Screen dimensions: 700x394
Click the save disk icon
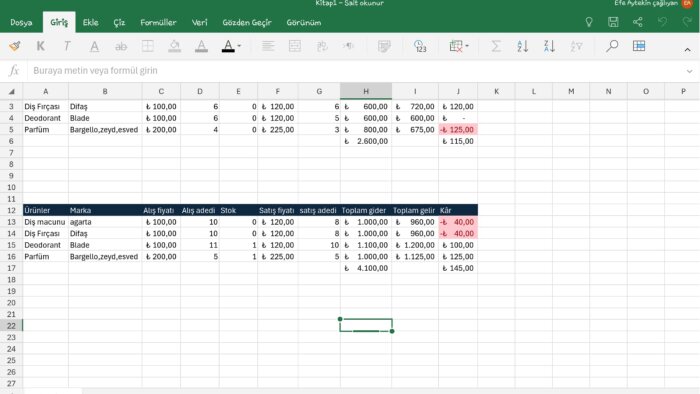pyautogui.click(x=613, y=22)
